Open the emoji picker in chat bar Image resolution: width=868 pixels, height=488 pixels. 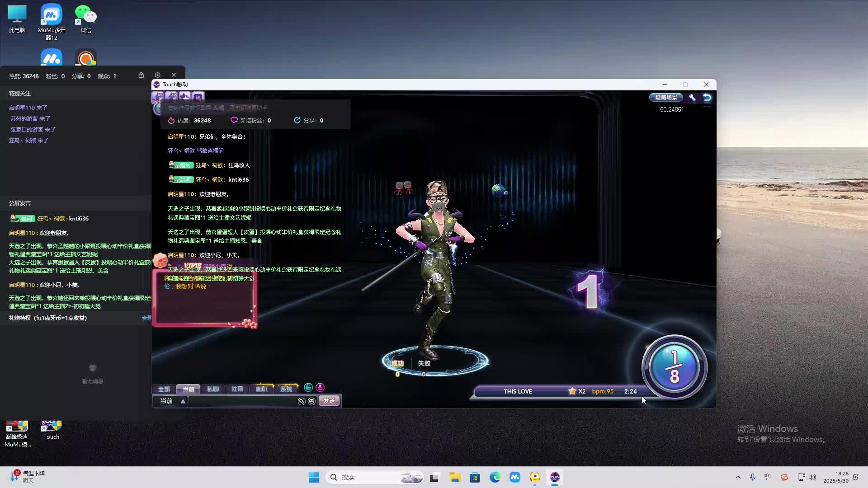pyautogui.click(x=311, y=401)
